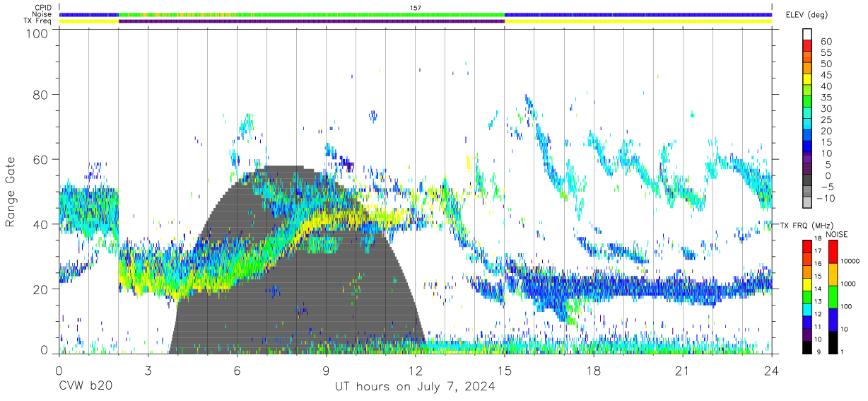
Task: Click the white top swatch of ELEV colorbar
Action: (807, 34)
